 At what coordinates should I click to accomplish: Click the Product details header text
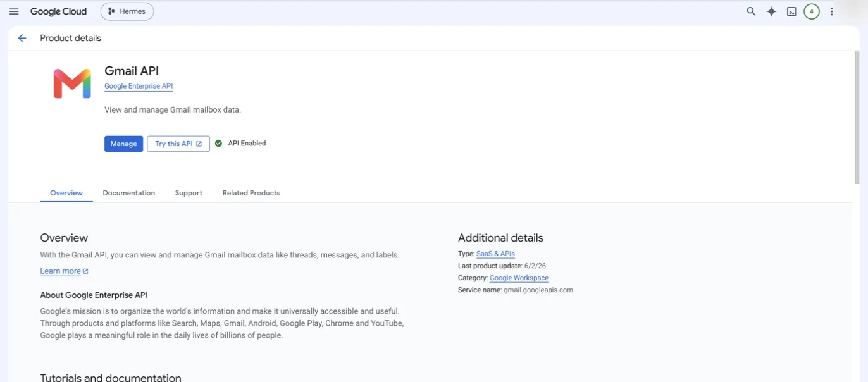tap(70, 38)
